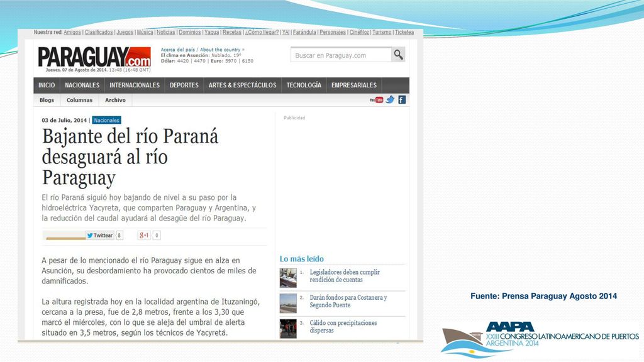Click the 'Lo más leído' heading

[x=301, y=259]
